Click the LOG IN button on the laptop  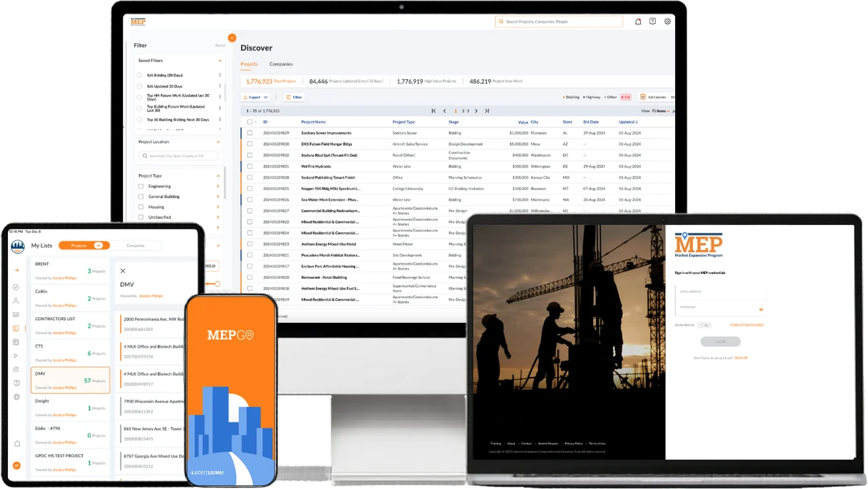720,342
